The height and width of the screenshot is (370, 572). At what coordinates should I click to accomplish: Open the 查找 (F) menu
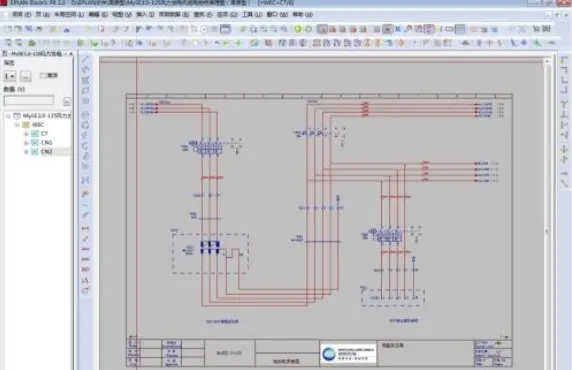pyautogui.click(x=203, y=15)
